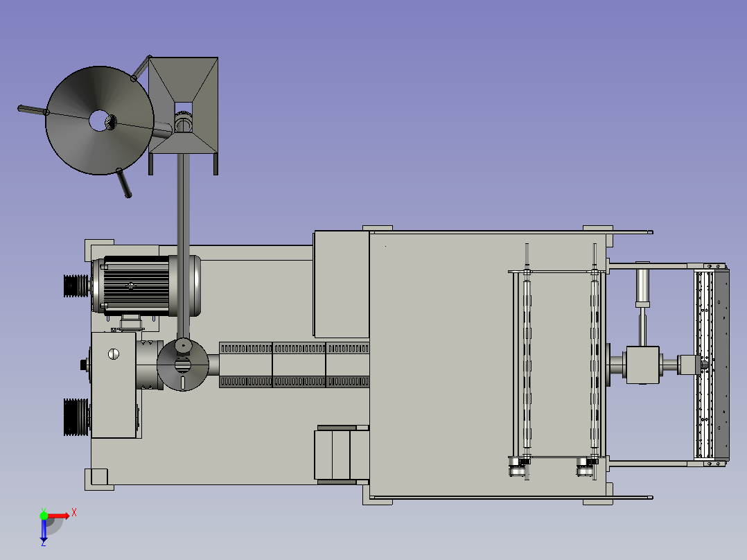Select the finned electric motor body

pyautogui.click(x=137, y=286)
